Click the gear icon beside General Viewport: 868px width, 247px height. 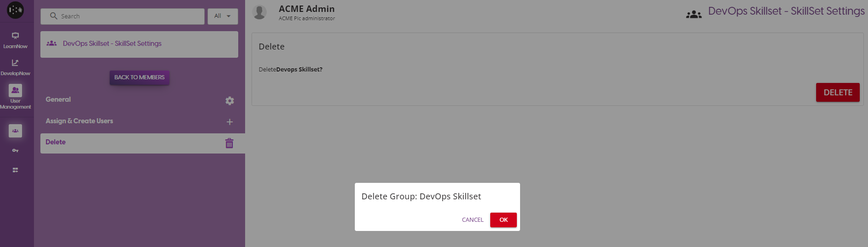pos(230,101)
